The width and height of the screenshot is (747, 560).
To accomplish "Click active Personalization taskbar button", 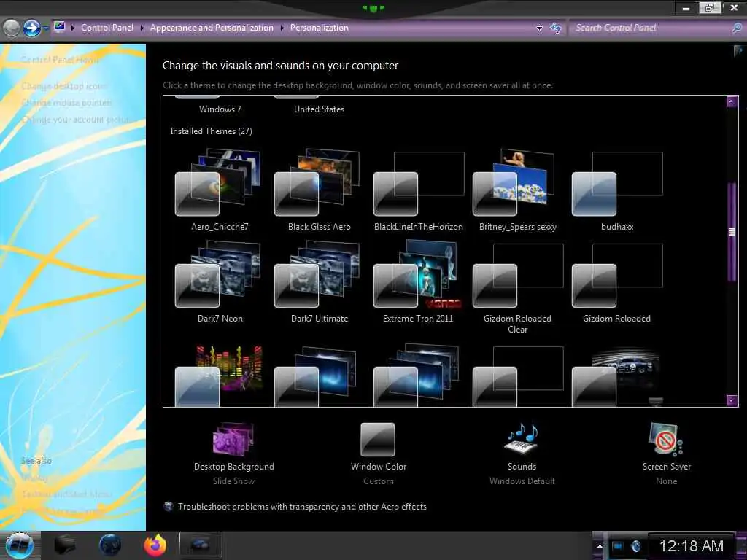I will tap(200, 545).
